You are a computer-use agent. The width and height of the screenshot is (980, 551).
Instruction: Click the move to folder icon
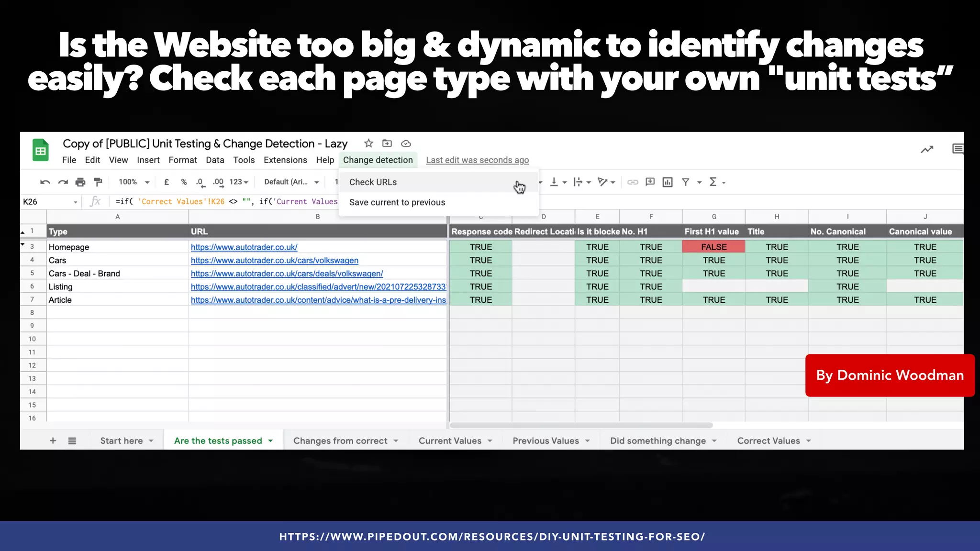[387, 143]
